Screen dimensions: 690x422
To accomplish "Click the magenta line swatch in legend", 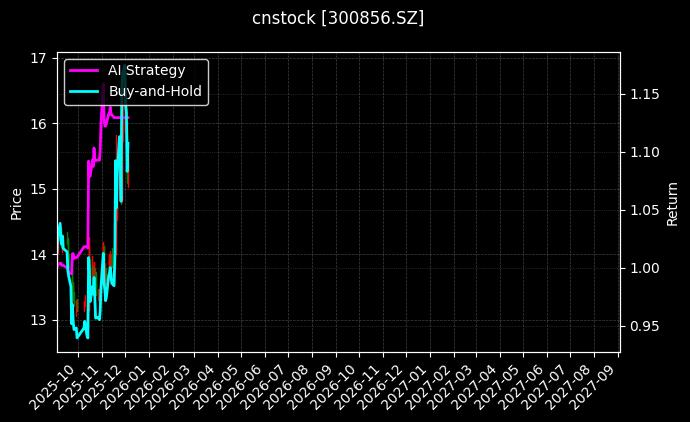I will click(x=84, y=70).
